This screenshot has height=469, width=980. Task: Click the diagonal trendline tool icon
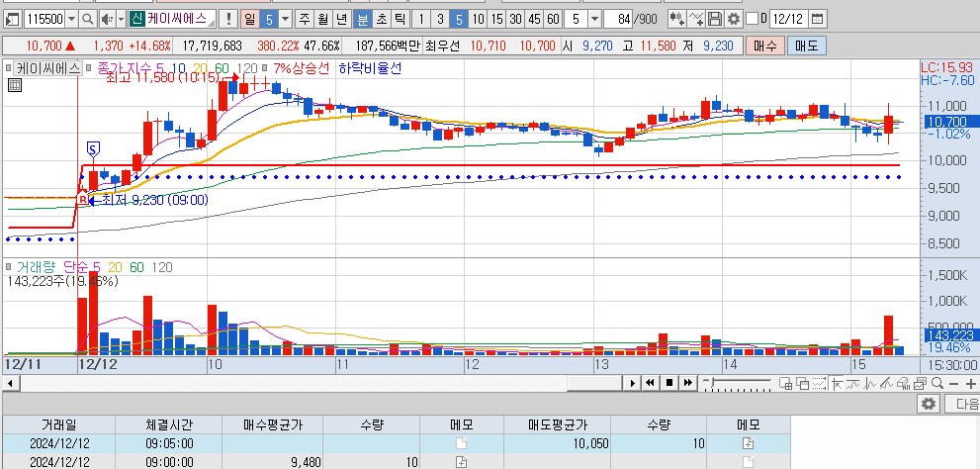[x=886, y=383]
